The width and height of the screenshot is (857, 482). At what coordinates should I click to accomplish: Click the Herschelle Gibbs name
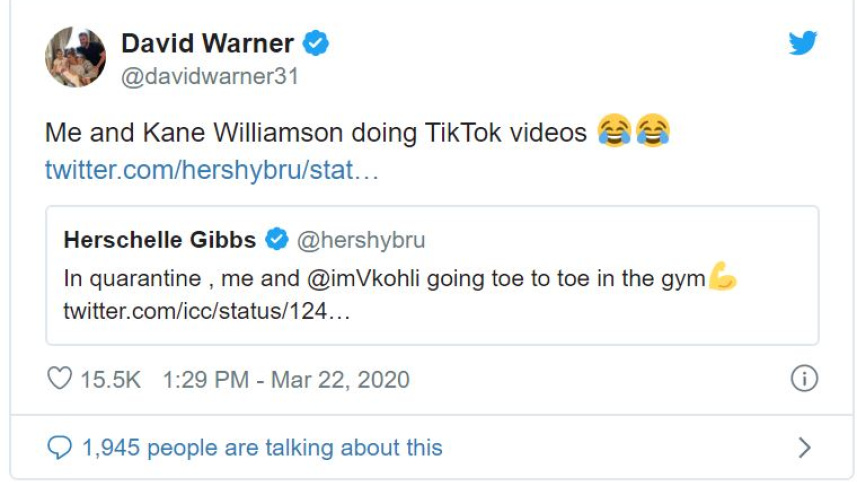point(161,240)
